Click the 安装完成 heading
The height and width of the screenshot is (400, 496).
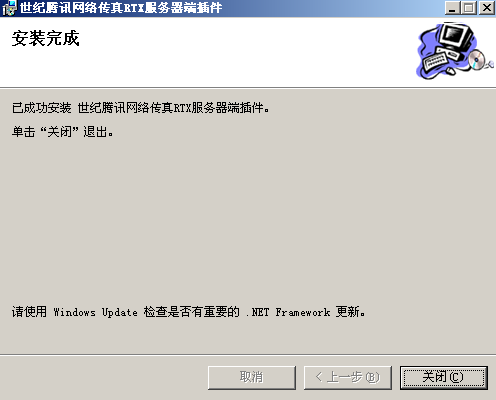tap(46, 38)
